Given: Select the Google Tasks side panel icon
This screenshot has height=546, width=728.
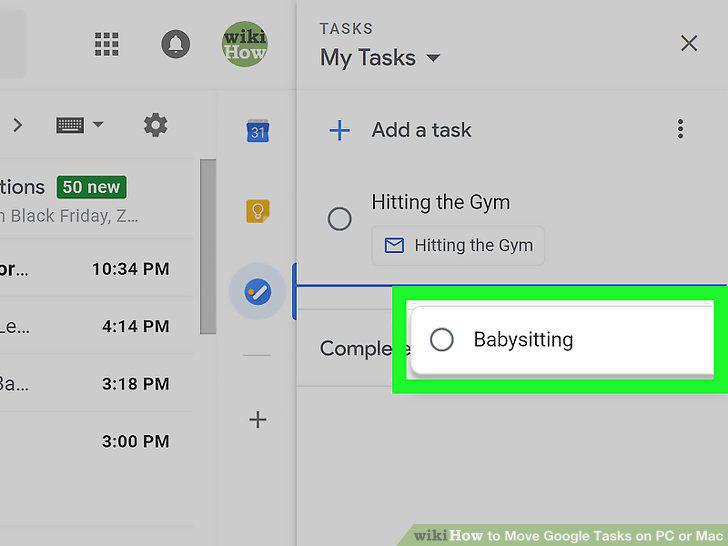Looking at the screenshot, I should [258, 292].
